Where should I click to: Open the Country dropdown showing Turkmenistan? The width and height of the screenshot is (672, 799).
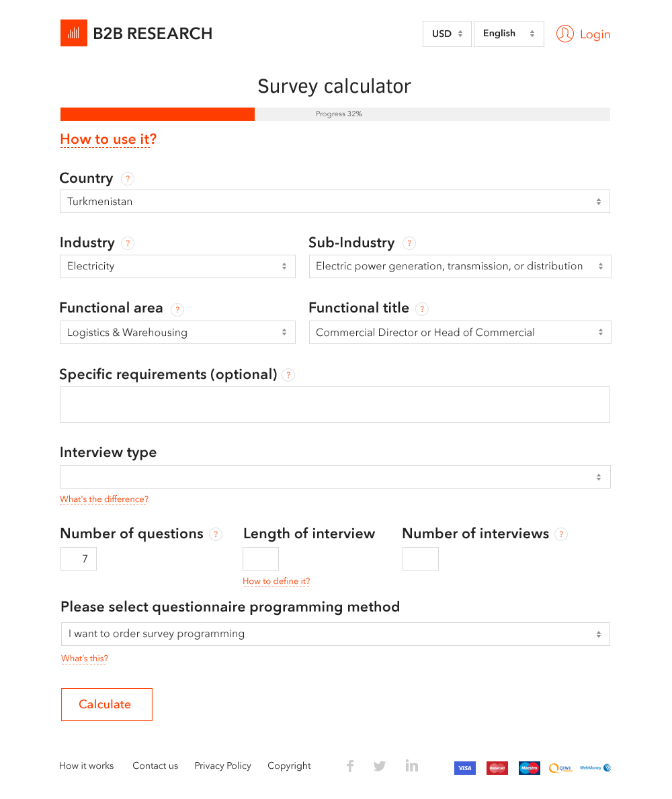tap(335, 202)
